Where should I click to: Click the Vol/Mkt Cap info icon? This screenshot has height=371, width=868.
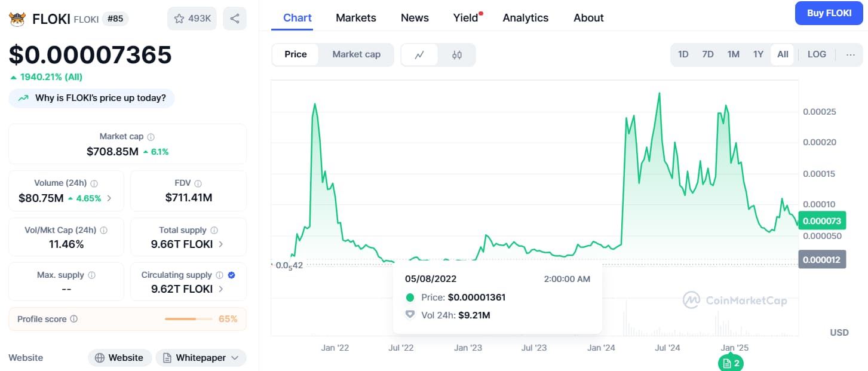[104, 230]
